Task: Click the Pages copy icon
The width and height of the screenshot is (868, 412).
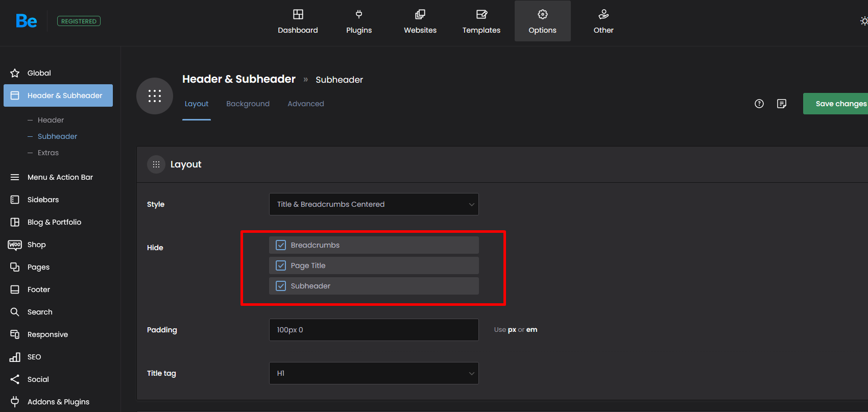Action: click(x=15, y=267)
